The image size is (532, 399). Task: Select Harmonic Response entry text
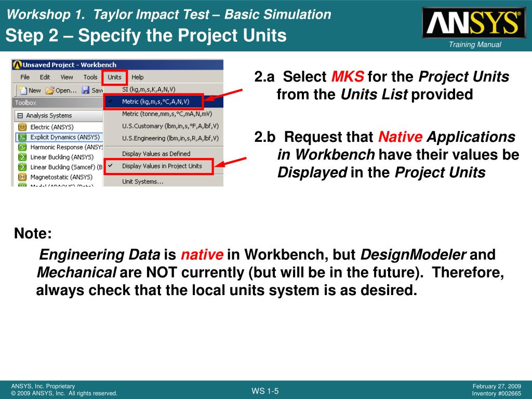point(66,147)
